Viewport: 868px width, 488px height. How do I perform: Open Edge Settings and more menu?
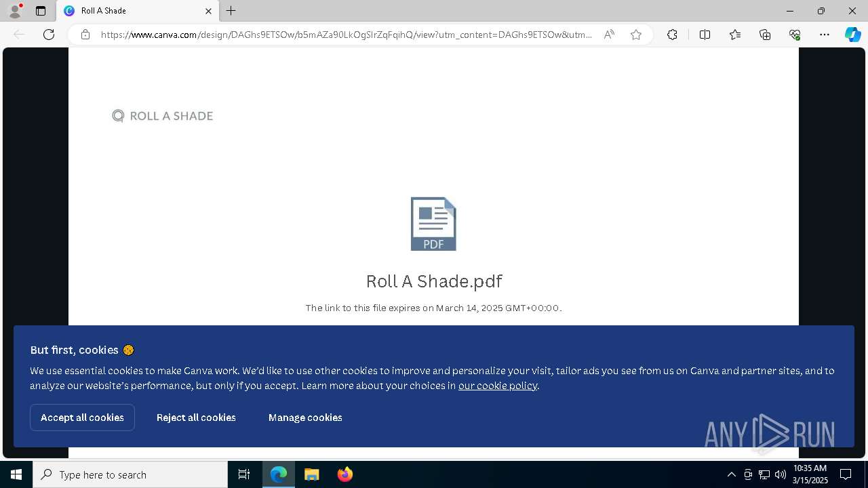[825, 35]
